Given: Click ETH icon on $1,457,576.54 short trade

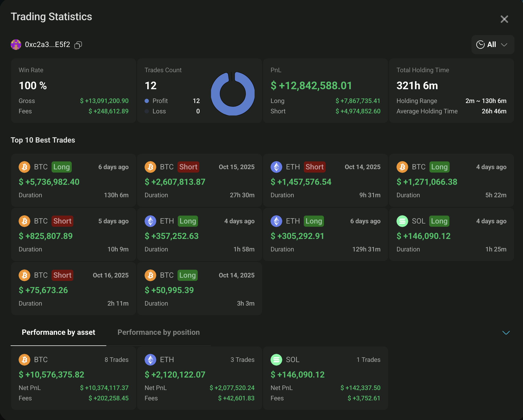Looking at the screenshot, I should point(276,167).
